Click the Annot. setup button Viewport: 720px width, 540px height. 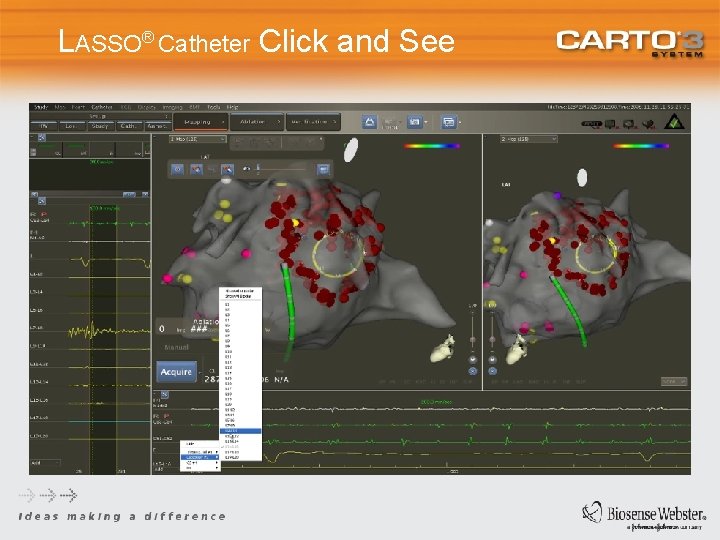point(157,126)
